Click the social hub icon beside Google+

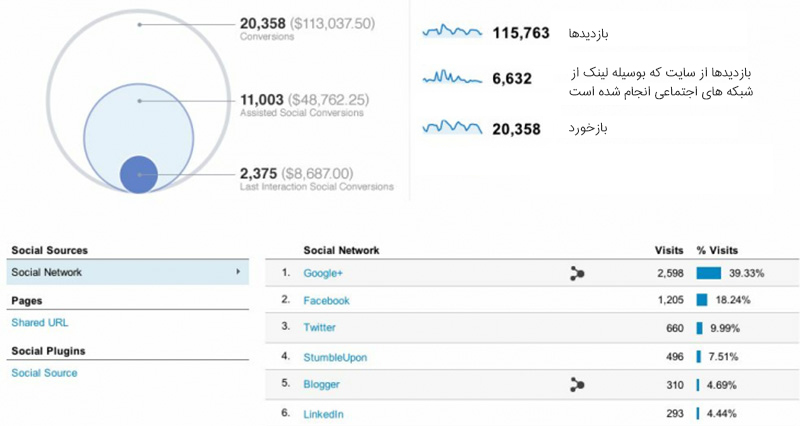click(x=577, y=273)
